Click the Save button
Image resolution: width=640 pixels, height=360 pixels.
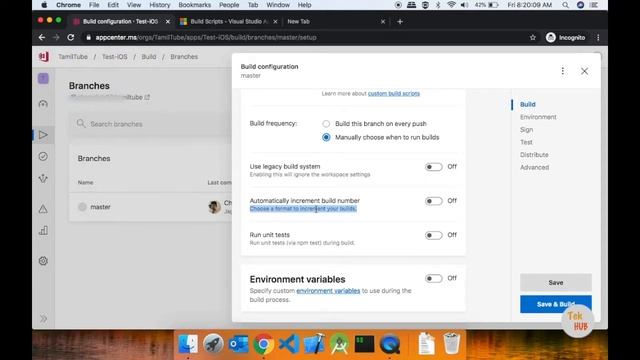pyautogui.click(x=556, y=282)
